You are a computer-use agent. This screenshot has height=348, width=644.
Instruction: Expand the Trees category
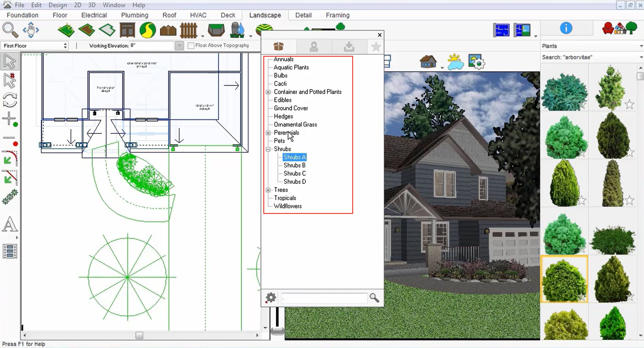(268, 190)
